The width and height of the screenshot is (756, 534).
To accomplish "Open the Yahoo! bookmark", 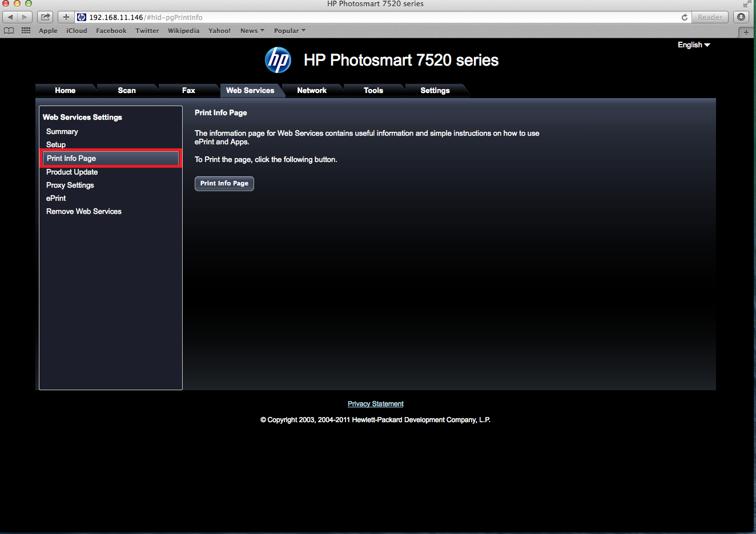I will pos(220,31).
